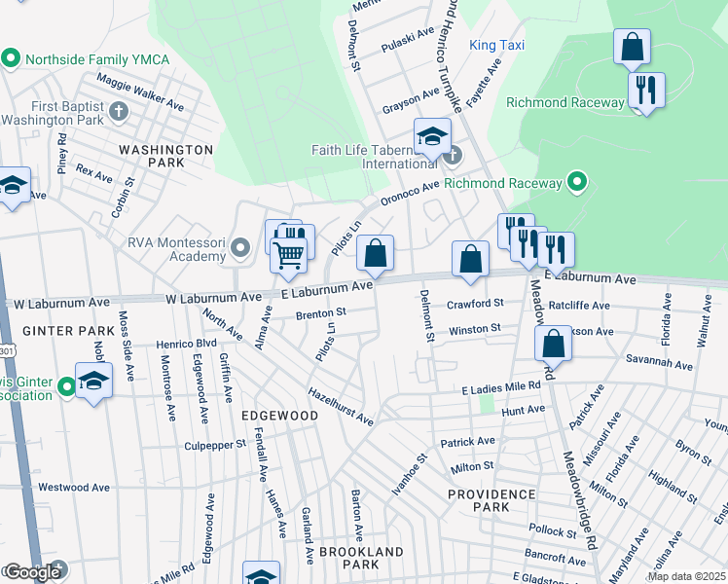Click the Pollock St street label
728x584 pixels.
point(553,531)
